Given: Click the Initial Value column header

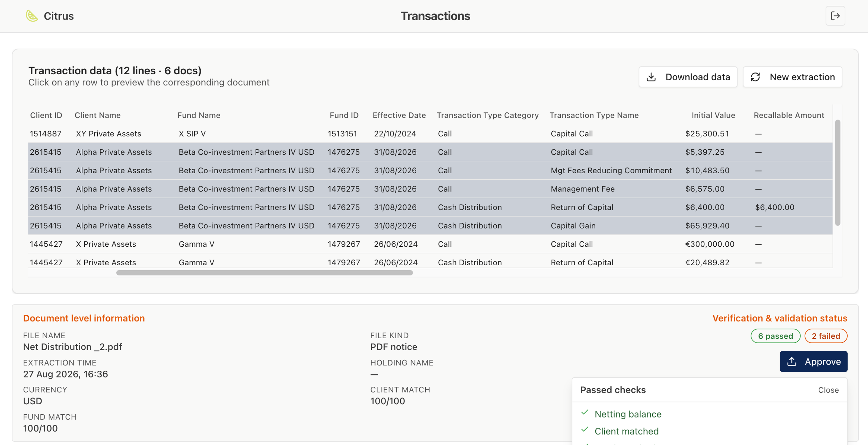Looking at the screenshot, I should (713, 115).
